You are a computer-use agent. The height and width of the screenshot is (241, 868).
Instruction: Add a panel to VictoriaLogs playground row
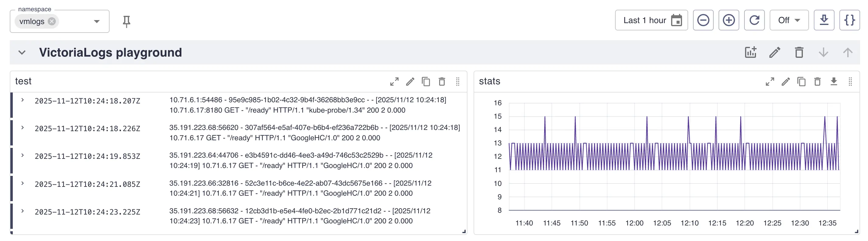point(751,53)
